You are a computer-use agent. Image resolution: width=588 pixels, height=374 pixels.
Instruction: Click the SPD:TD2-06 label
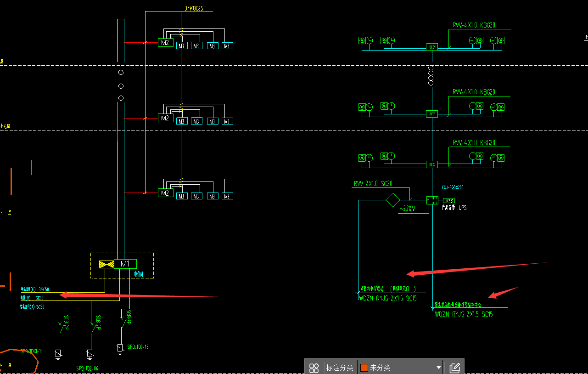[x=87, y=368]
